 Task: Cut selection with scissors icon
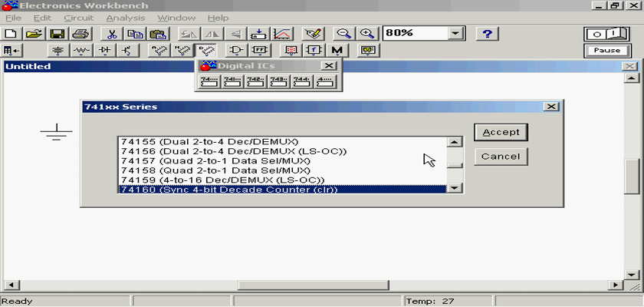(x=111, y=34)
